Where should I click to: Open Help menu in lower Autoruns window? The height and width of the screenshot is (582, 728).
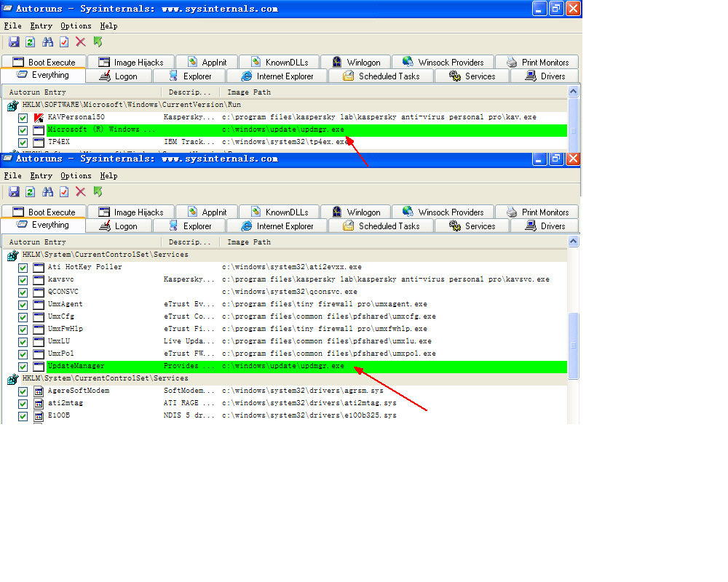(108, 176)
